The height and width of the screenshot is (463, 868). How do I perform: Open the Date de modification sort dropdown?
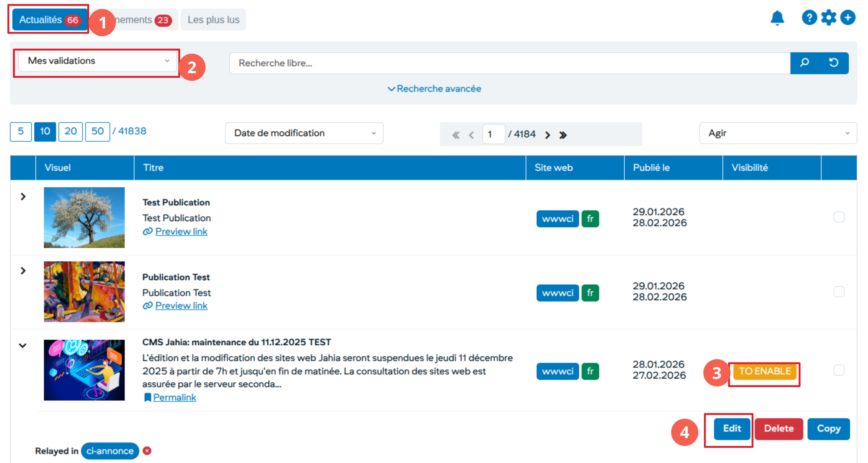pyautogui.click(x=304, y=133)
